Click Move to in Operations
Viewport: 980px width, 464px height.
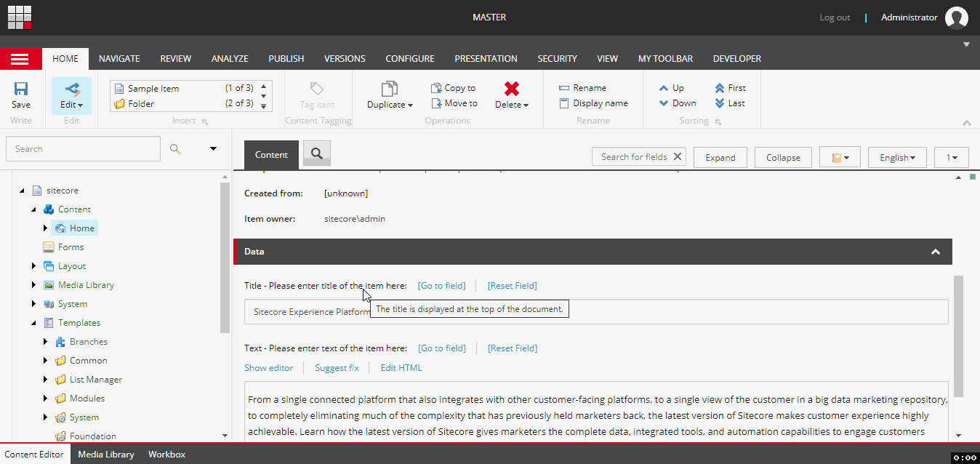tap(454, 103)
